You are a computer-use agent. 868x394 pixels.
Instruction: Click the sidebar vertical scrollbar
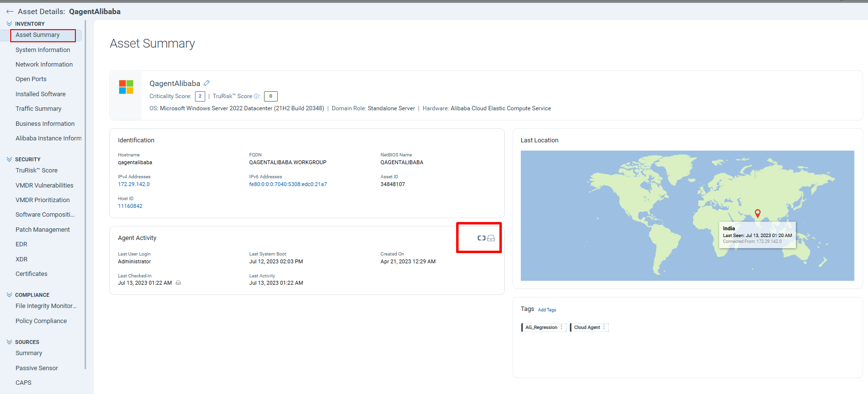(86, 194)
